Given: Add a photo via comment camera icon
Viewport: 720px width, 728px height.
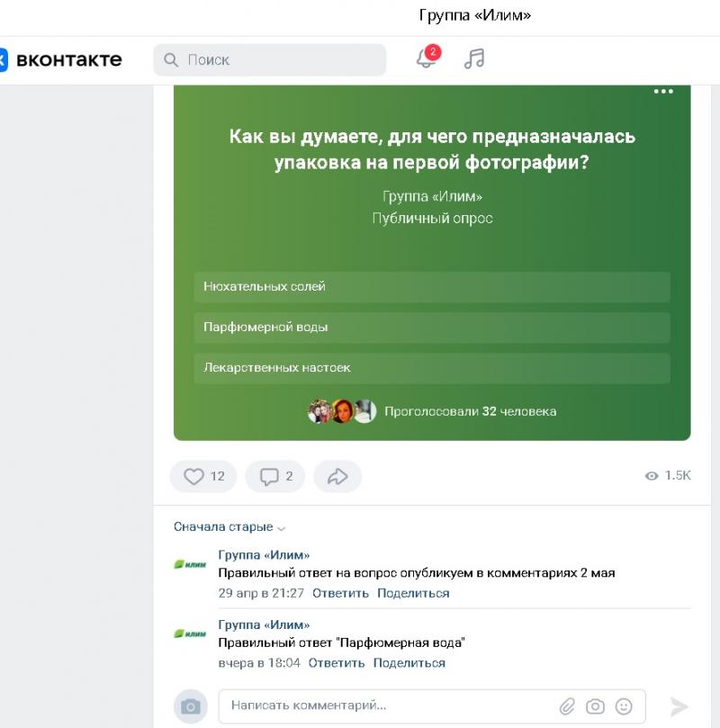Looking at the screenshot, I should 595,706.
